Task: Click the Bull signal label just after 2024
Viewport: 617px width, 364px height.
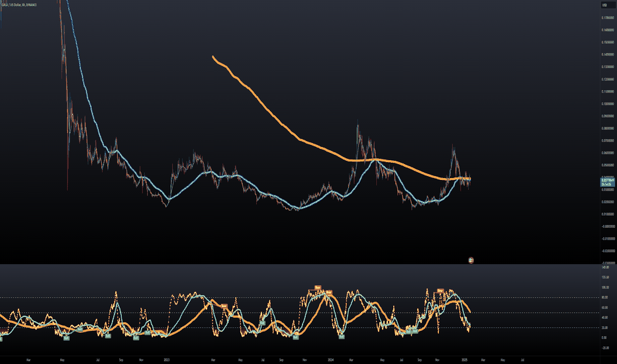Action: (342, 336)
